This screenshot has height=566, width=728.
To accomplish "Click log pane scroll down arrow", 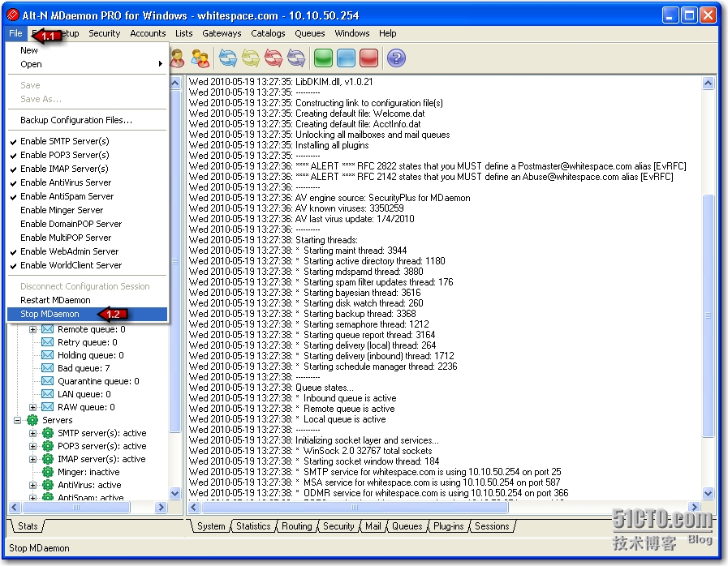I will pyautogui.click(x=708, y=493).
